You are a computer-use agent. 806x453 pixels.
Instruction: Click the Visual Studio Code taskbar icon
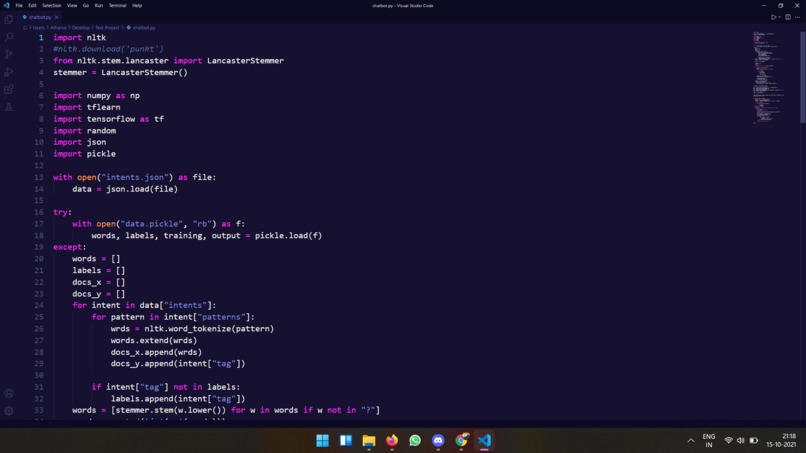(484, 441)
